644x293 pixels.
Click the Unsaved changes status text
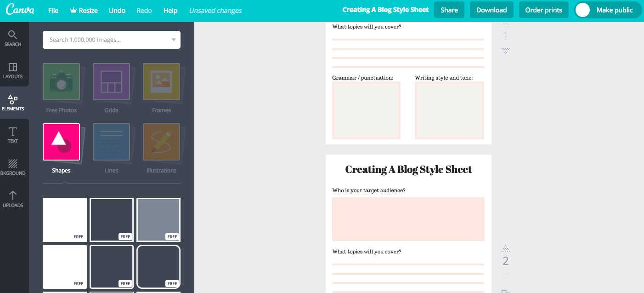215,10
